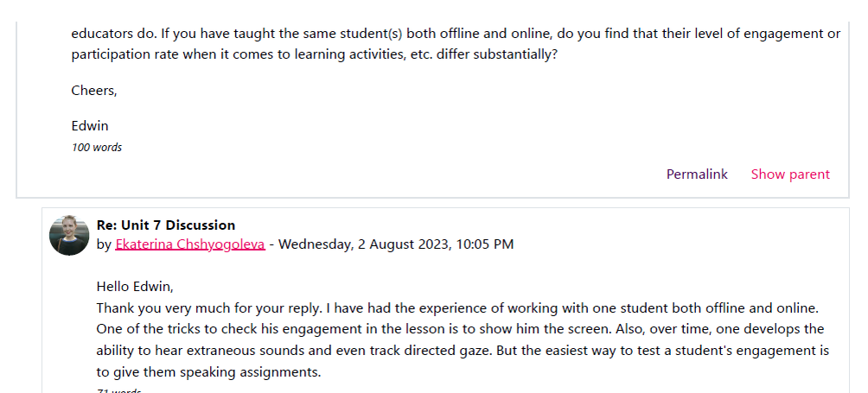This screenshot has height=393, width=868.
Task: Click the word 'by' before the author name
Action: click(104, 244)
